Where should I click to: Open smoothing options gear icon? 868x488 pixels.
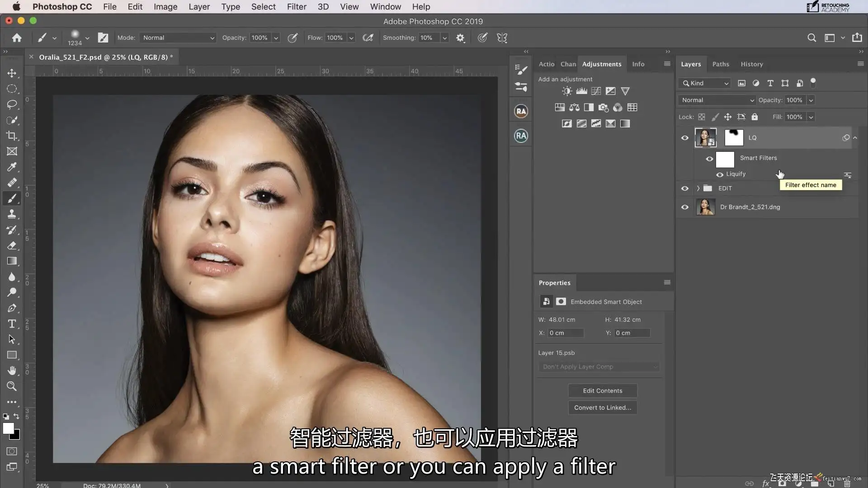pos(460,38)
